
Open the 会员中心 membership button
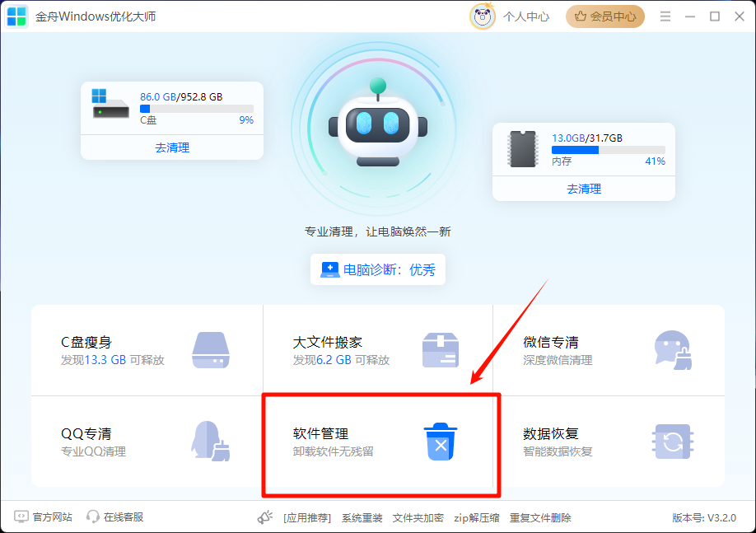point(605,16)
